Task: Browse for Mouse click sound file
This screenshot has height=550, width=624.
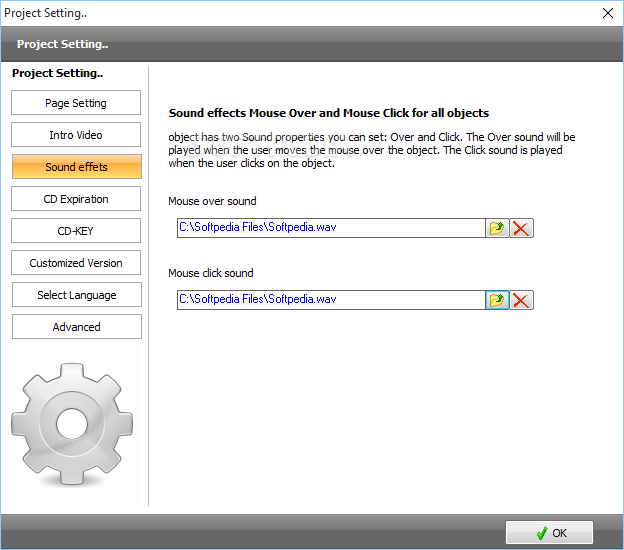Action: coord(497,300)
